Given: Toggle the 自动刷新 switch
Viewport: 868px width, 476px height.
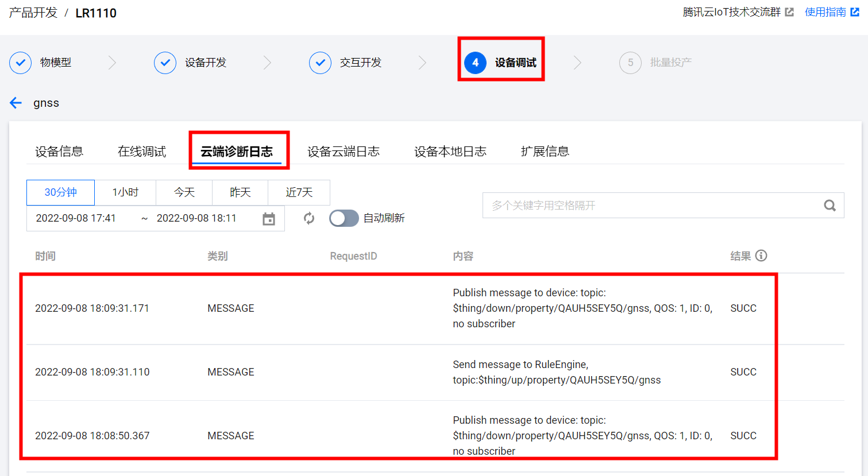Looking at the screenshot, I should tap(344, 218).
